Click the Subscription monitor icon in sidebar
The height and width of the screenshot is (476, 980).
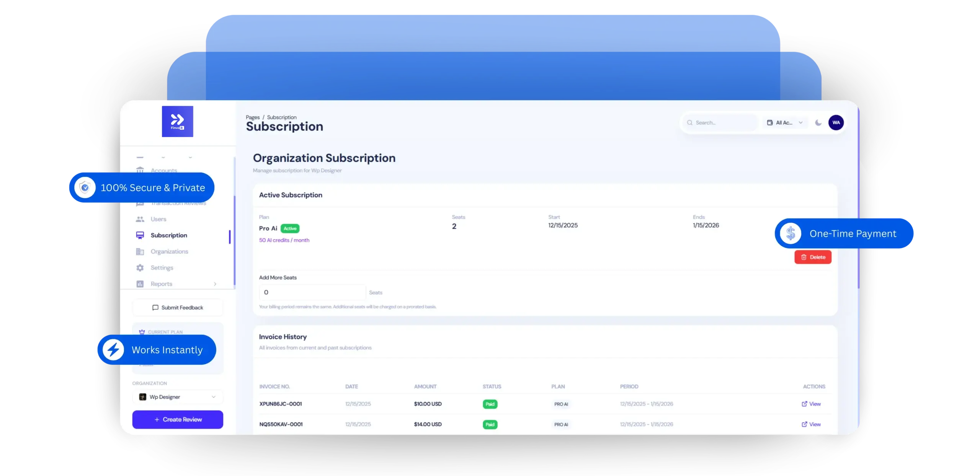140,235
